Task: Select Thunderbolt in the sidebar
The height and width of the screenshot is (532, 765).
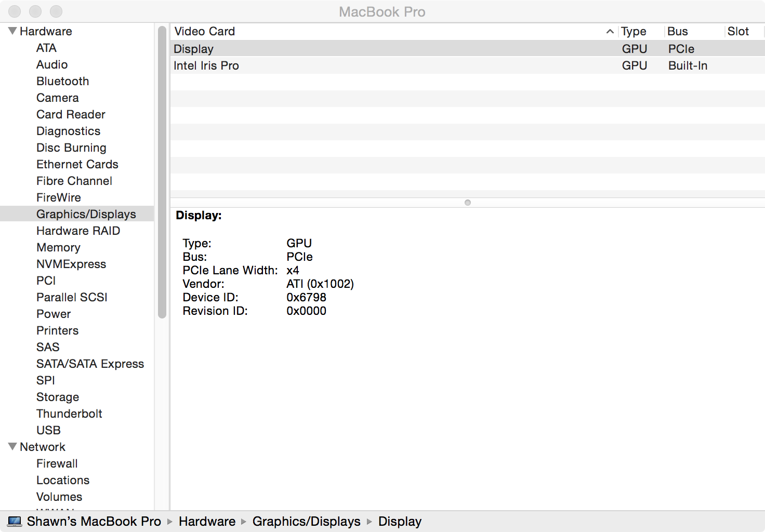Action: click(69, 414)
